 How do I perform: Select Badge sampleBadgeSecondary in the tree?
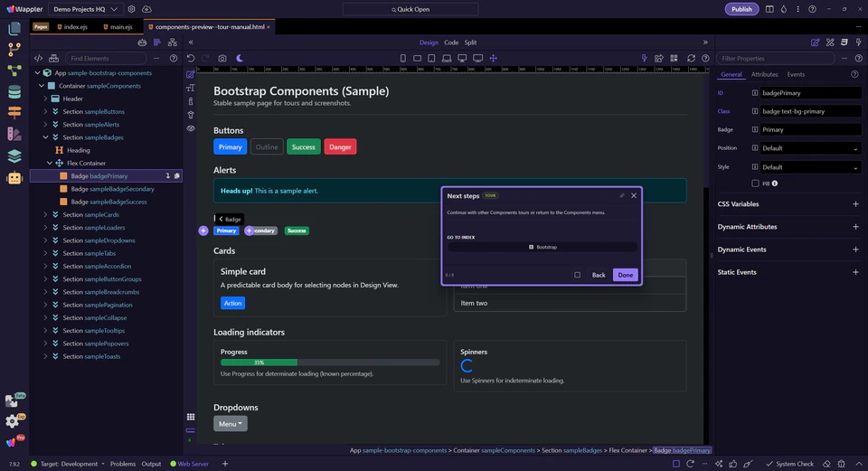pos(112,189)
